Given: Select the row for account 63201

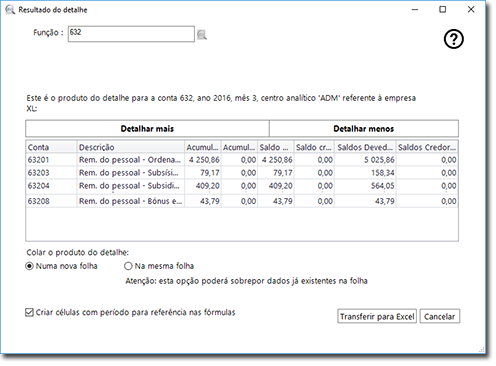Looking at the screenshot, I should coord(242,160).
